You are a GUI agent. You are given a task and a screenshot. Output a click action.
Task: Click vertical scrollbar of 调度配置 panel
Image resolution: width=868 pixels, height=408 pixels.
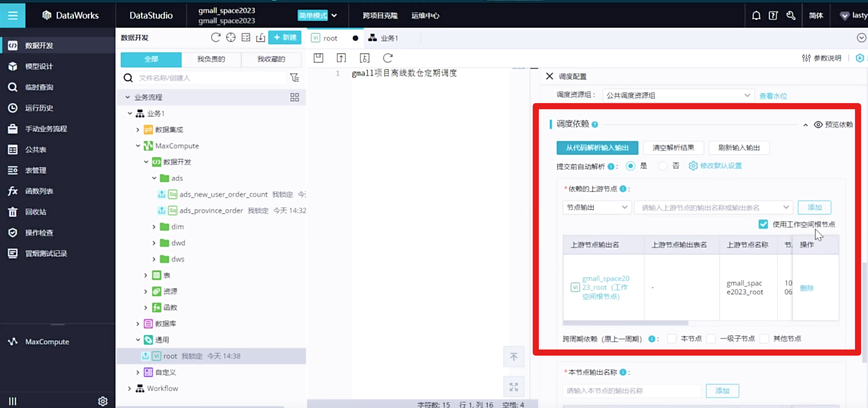click(865, 312)
